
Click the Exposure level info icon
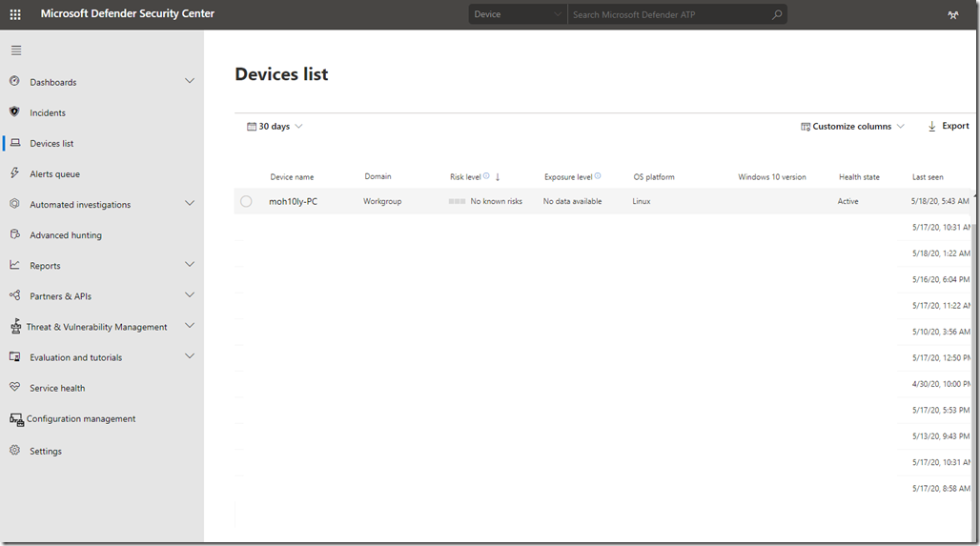point(598,176)
